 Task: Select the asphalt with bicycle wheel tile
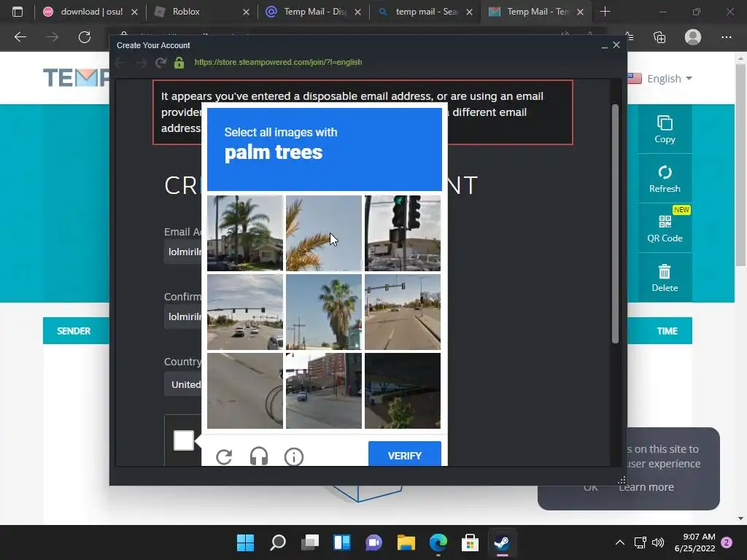[245, 391]
